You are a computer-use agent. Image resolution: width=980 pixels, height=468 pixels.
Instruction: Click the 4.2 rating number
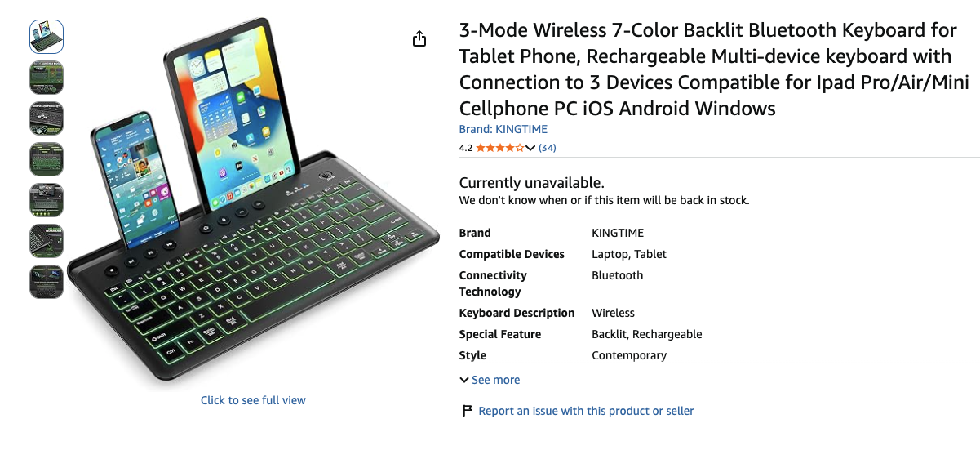pyautogui.click(x=466, y=148)
